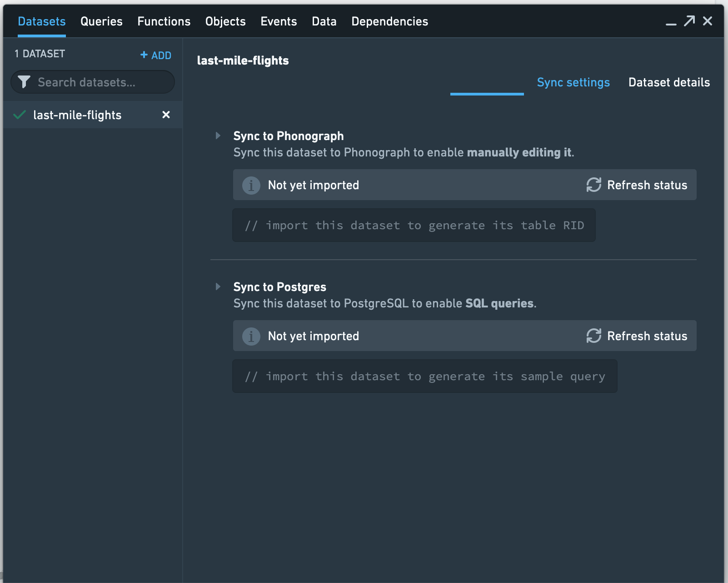The height and width of the screenshot is (583, 728).
Task: Switch to the Objects tab
Action: [x=225, y=21]
